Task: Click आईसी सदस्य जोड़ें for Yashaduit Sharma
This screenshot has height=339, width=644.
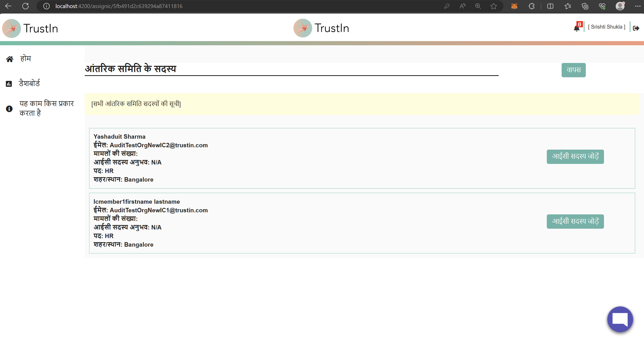Action: tap(575, 157)
